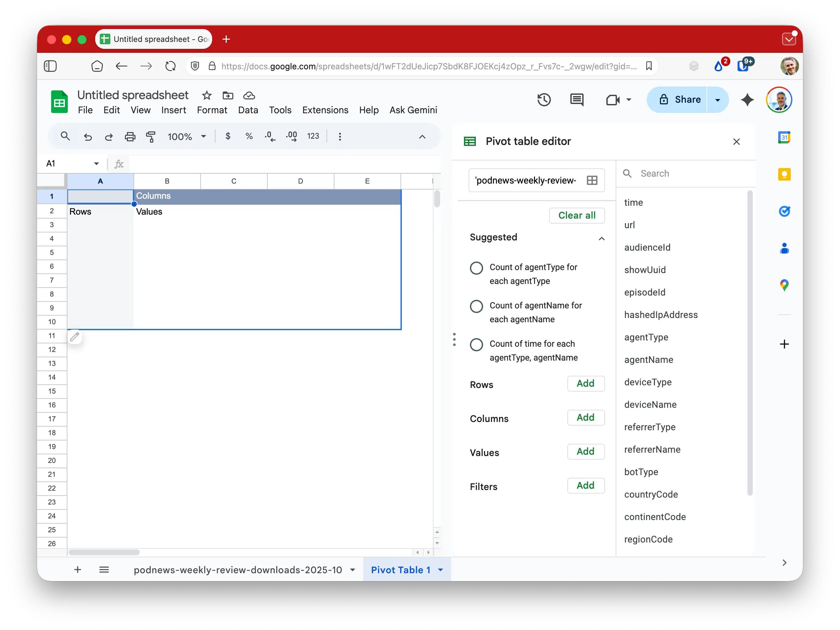Open the comments icon
The width and height of the screenshot is (840, 630).
(x=577, y=100)
